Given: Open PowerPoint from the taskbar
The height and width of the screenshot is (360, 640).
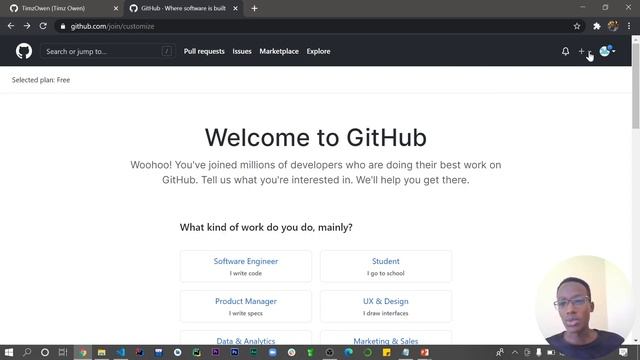Looking at the screenshot, I should click(x=424, y=352).
